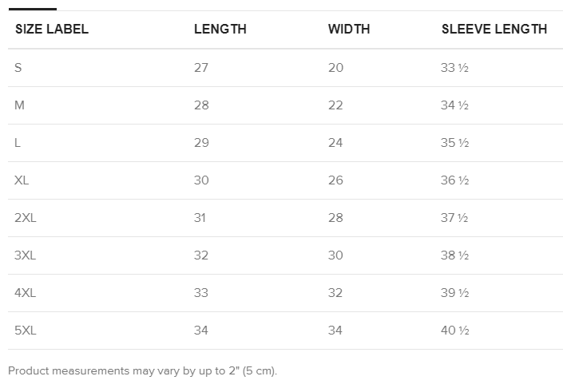This screenshot has width=563, height=392.
Task: Select the L size row label
Action: (18, 143)
